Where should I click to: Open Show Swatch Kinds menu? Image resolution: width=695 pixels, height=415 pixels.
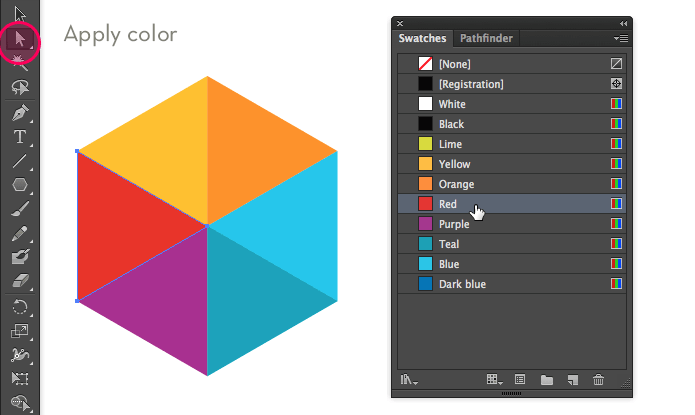[x=493, y=380]
